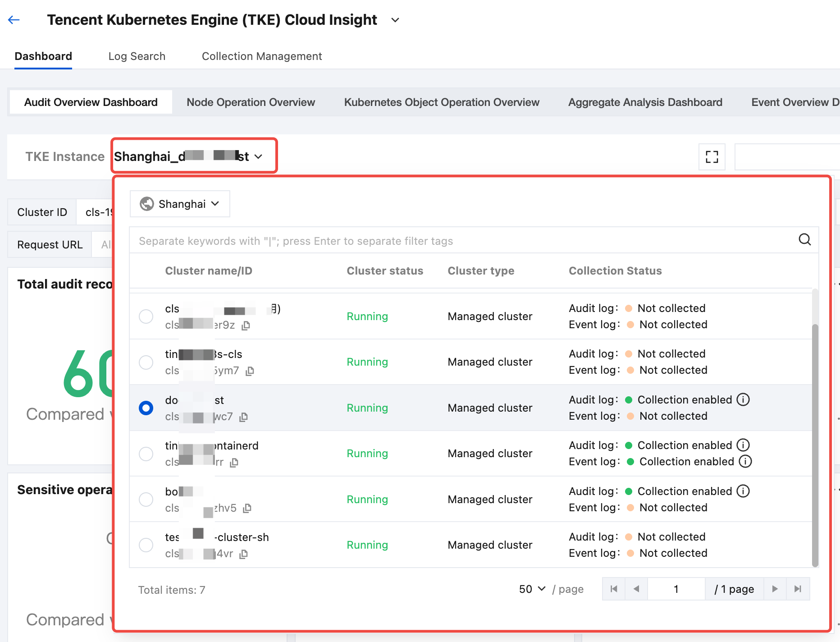Screen dimensions: 840x642
Task: Go to last page arrow
Action: 798,589
